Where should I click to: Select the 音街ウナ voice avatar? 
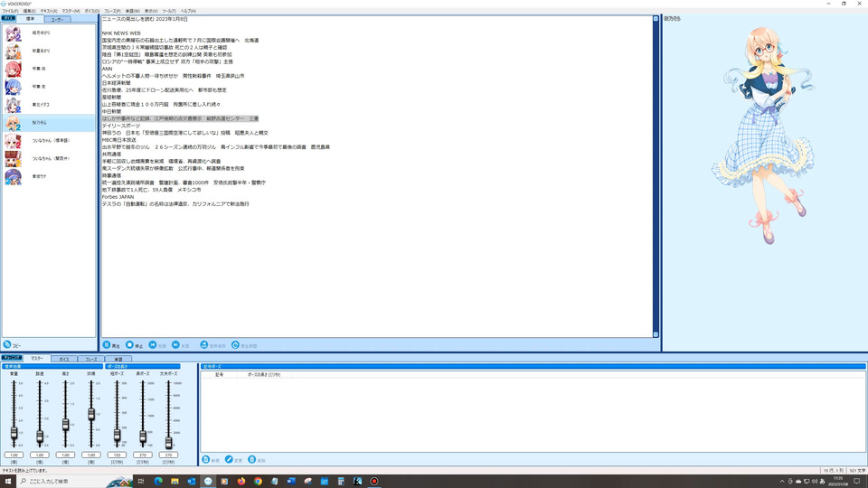click(x=14, y=176)
